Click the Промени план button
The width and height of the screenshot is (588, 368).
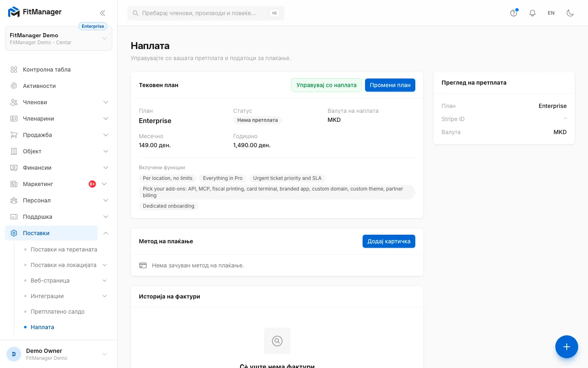(x=390, y=85)
